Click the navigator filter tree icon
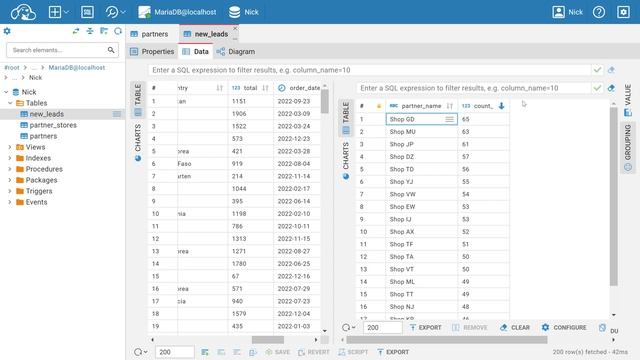Image resolution: width=640 pixels, height=360 pixels. (104, 31)
